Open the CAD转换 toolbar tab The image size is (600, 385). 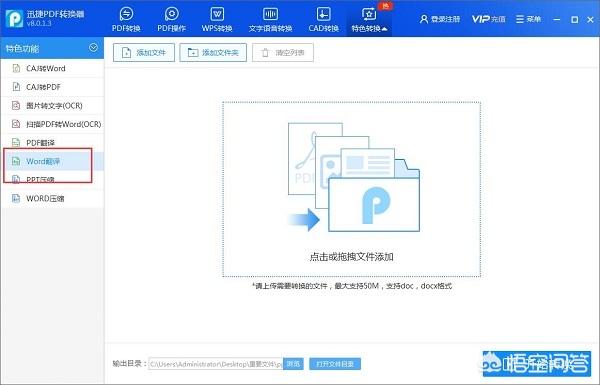(323, 19)
